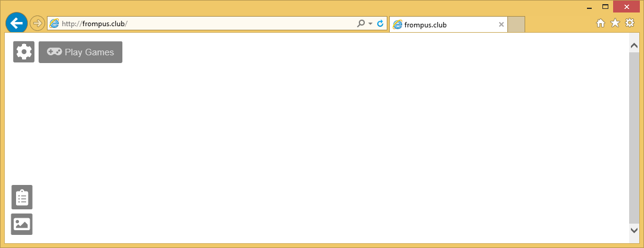Maximize the browser window
This screenshot has width=644, height=248.
605,7
